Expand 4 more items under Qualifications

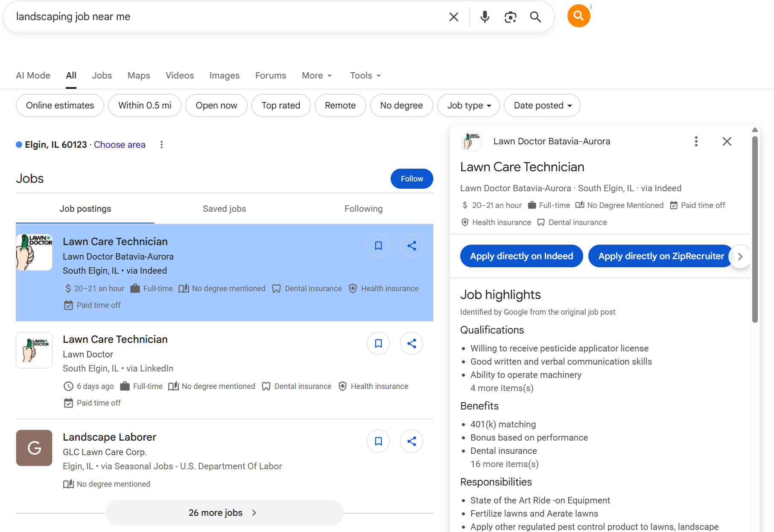coord(502,388)
